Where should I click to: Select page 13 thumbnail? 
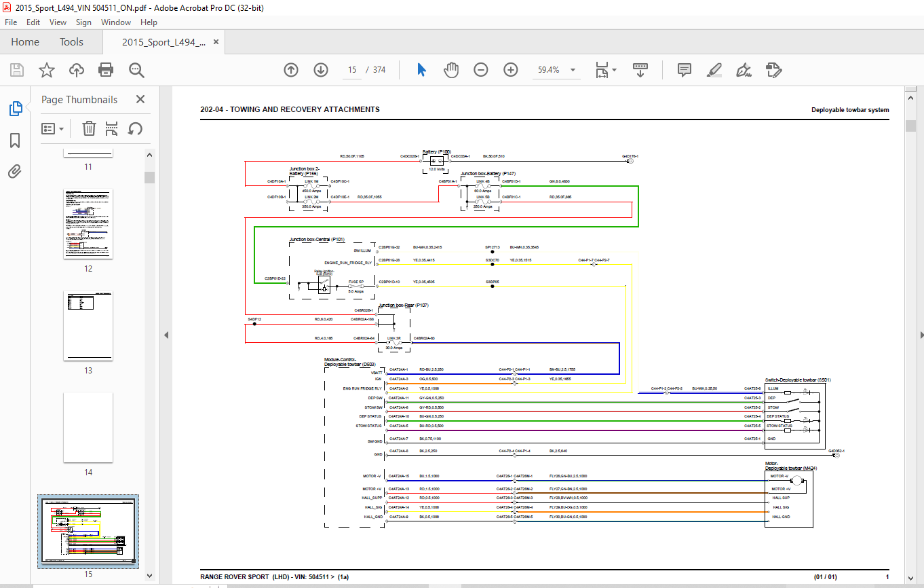click(88, 326)
